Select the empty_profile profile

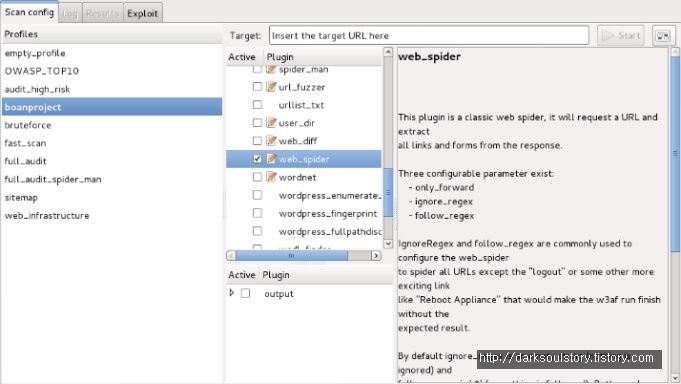point(112,53)
